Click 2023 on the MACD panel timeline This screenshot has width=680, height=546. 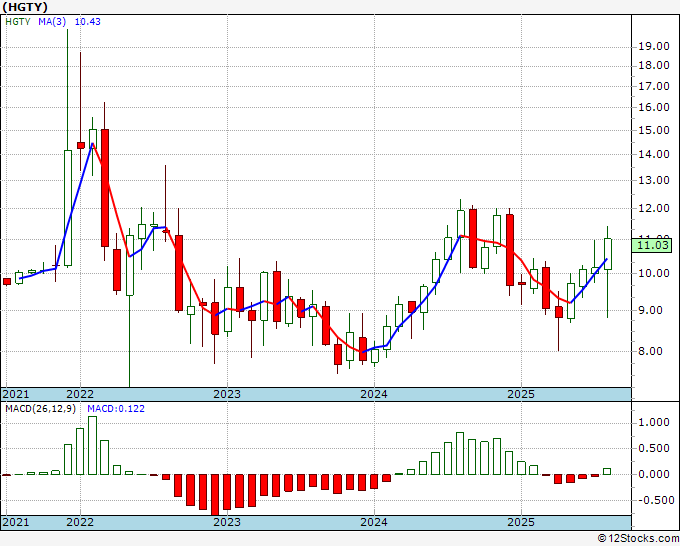(x=227, y=522)
